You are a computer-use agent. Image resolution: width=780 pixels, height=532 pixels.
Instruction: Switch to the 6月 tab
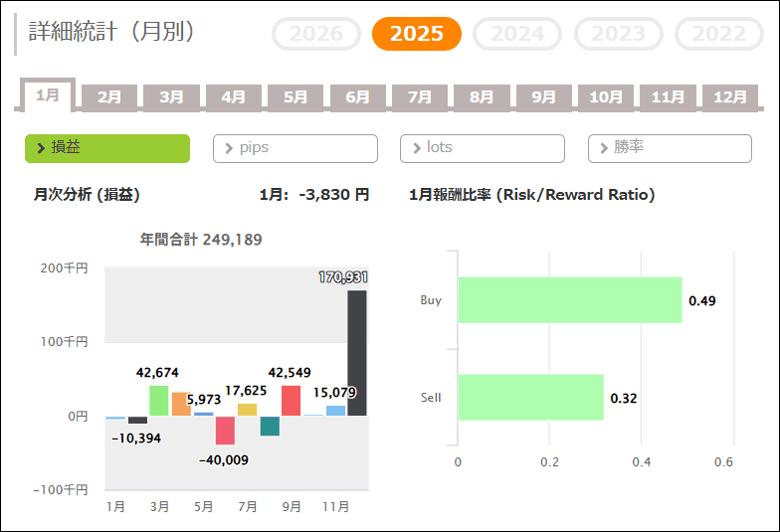click(358, 97)
